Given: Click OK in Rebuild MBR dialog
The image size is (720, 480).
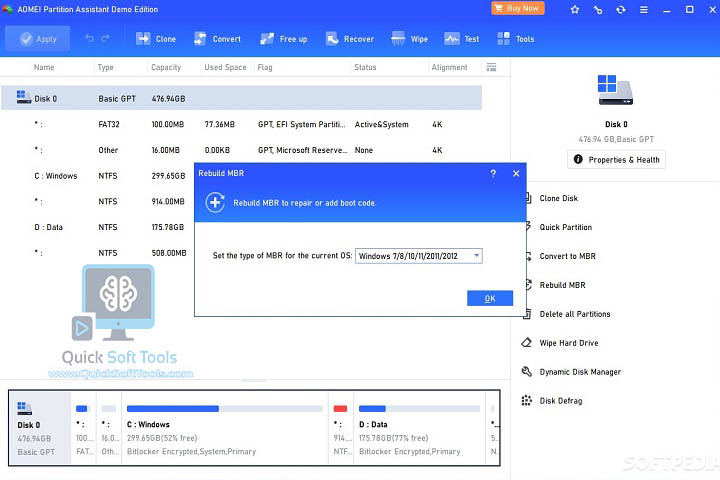Looking at the screenshot, I should click(x=489, y=298).
